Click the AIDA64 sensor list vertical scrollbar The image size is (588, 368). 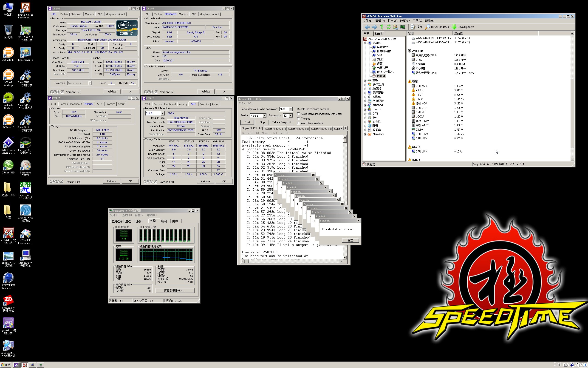click(x=572, y=96)
